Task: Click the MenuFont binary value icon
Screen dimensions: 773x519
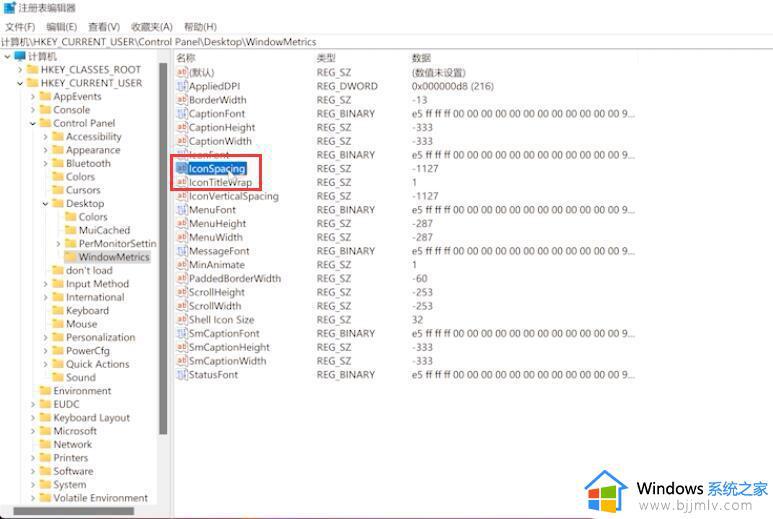Action: [x=182, y=210]
